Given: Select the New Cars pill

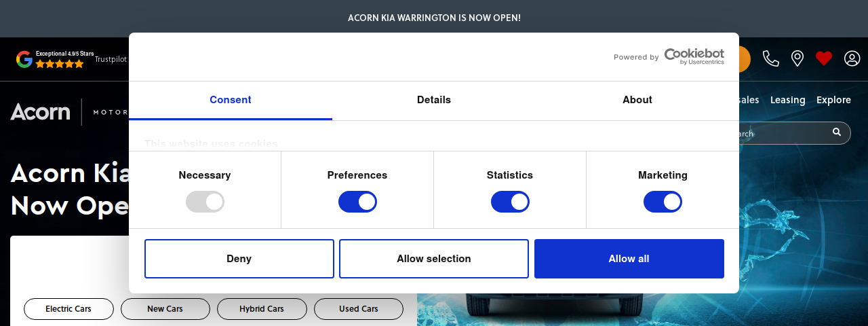Looking at the screenshot, I should [x=165, y=309].
